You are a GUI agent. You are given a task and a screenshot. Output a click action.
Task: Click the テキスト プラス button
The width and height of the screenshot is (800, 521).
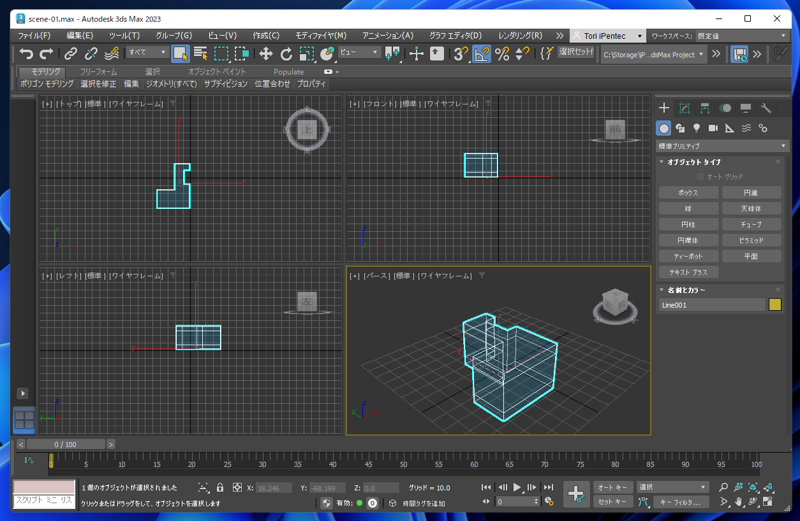688,272
